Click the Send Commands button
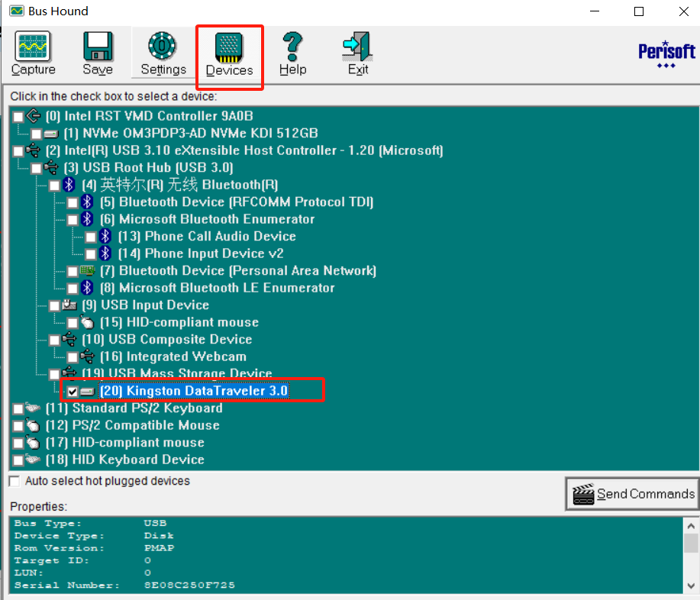The height and width of the screenshot is (600, 700). coord(633,494)
